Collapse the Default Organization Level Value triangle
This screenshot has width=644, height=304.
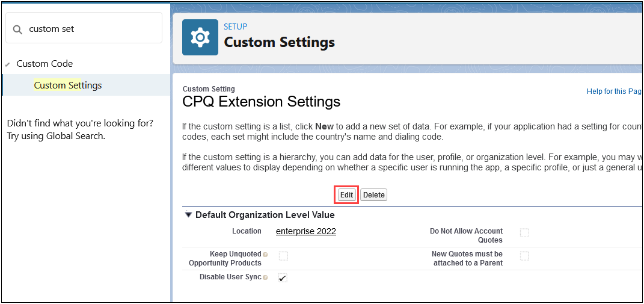[188, 215]
